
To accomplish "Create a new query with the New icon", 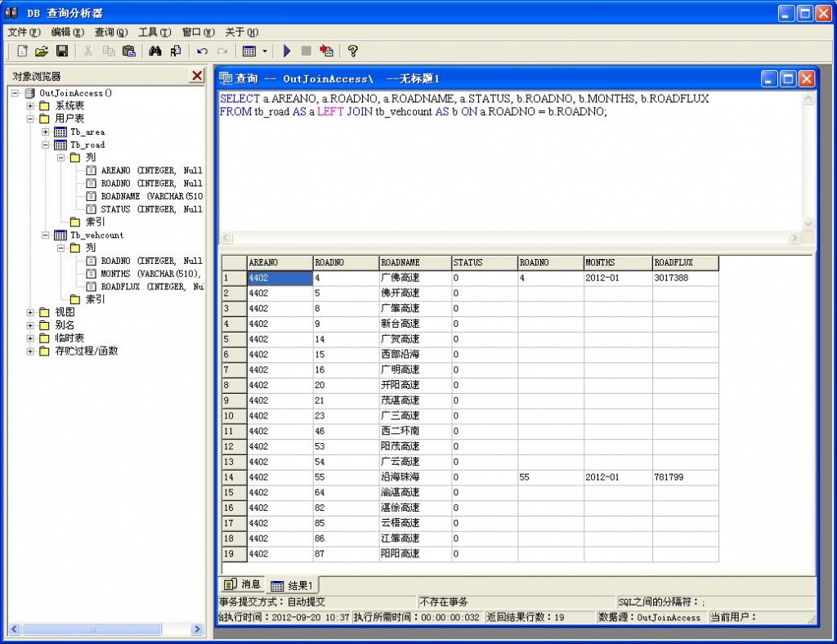I will [x=20, y=51].
